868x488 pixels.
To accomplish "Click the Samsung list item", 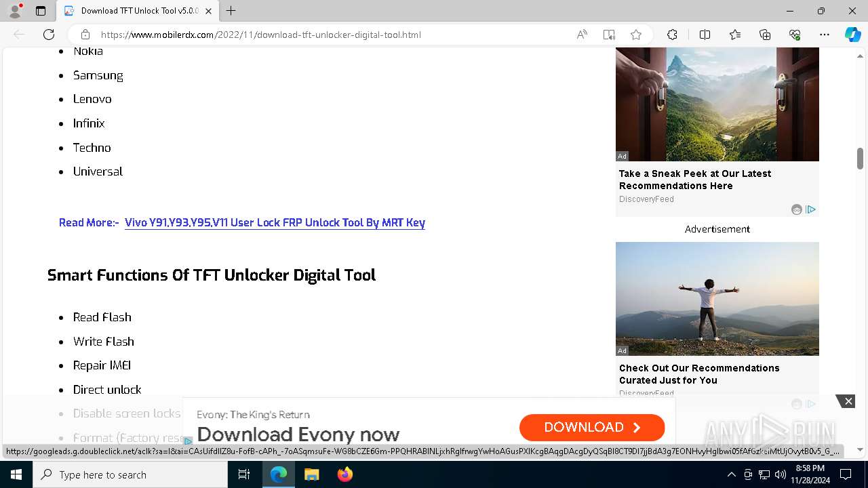I will pyautogui.click(x=98, y=75).
